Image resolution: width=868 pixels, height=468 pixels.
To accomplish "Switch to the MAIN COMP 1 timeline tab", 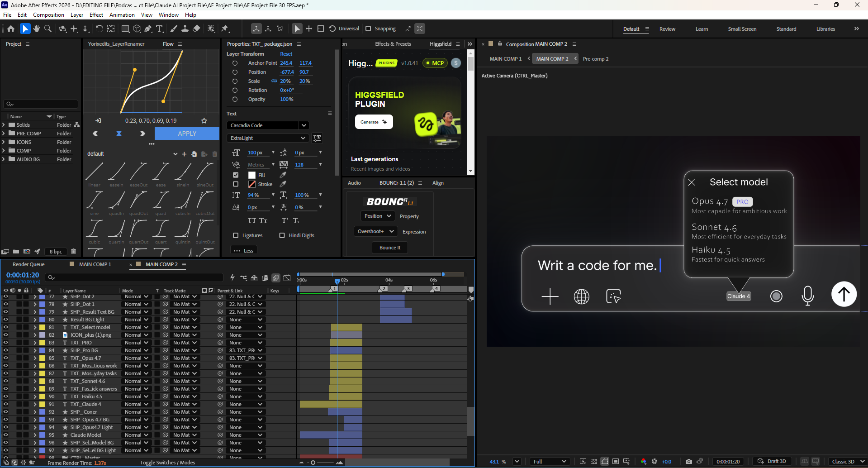I will click(x=95, y=264).
